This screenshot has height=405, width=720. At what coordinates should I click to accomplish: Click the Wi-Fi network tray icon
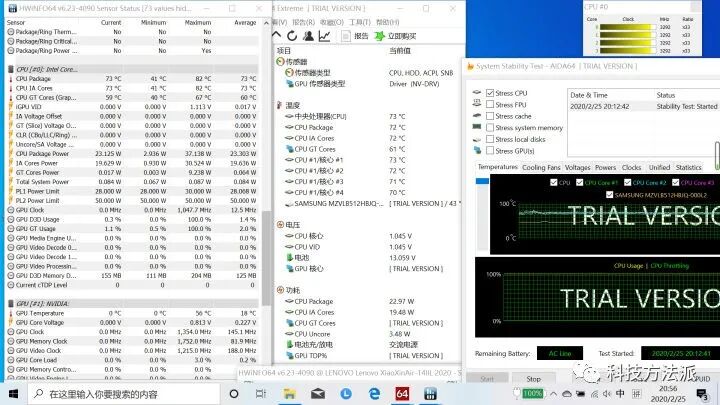(594, 394)
